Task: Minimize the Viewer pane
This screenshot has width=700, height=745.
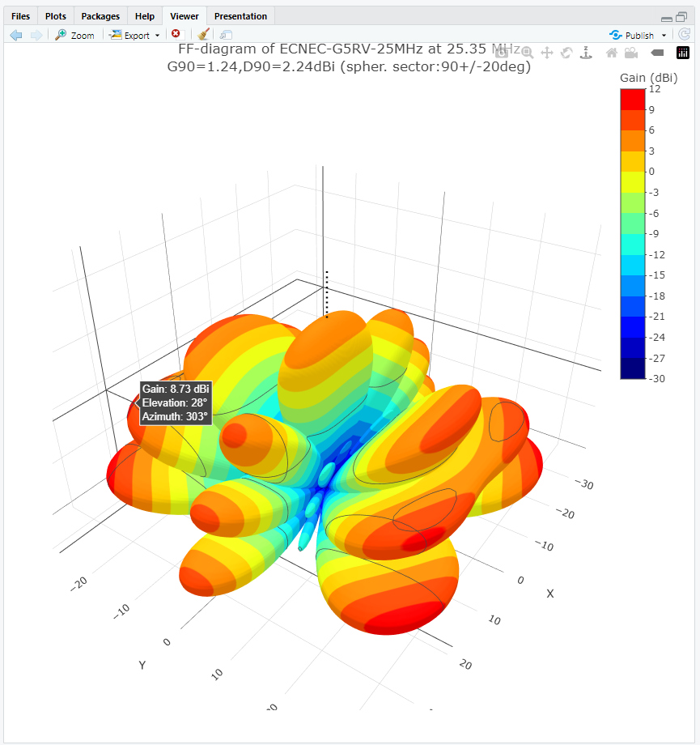Action: pos(667,19)
